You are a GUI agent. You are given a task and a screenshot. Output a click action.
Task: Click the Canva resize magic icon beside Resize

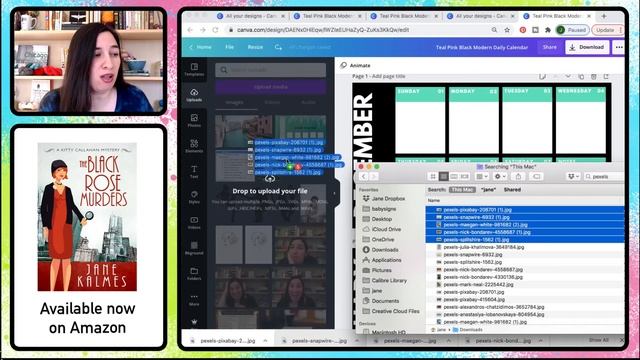(278, 47)
